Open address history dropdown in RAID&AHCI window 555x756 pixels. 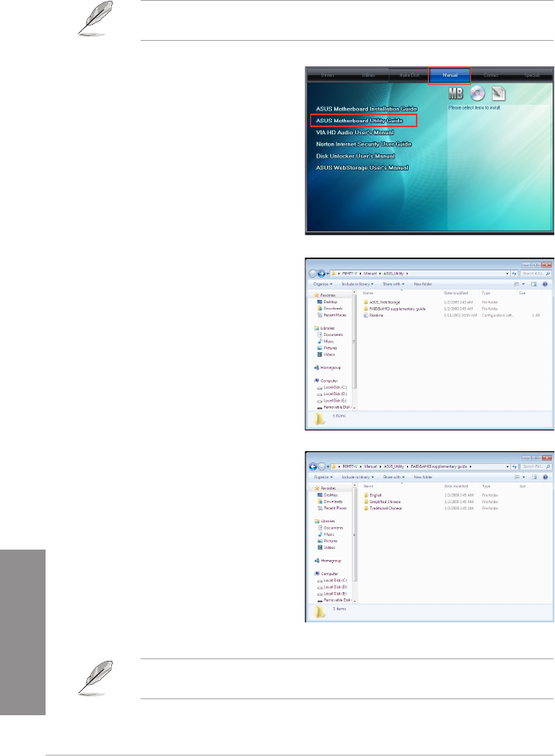click(507, 466)
